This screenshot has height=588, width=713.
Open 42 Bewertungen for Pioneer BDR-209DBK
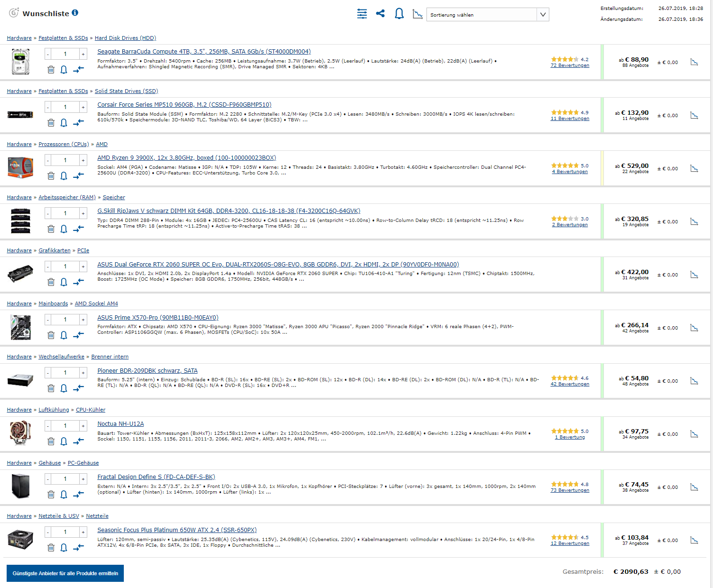point(570,384)
